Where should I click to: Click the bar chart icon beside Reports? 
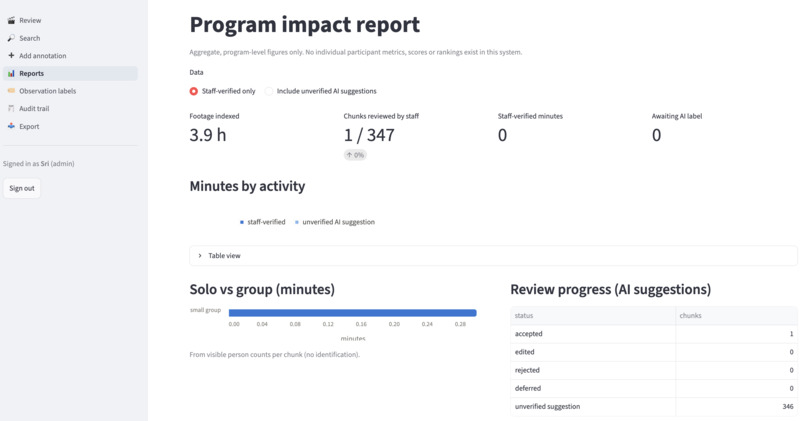pyautogui.click(x=11, y=74)
